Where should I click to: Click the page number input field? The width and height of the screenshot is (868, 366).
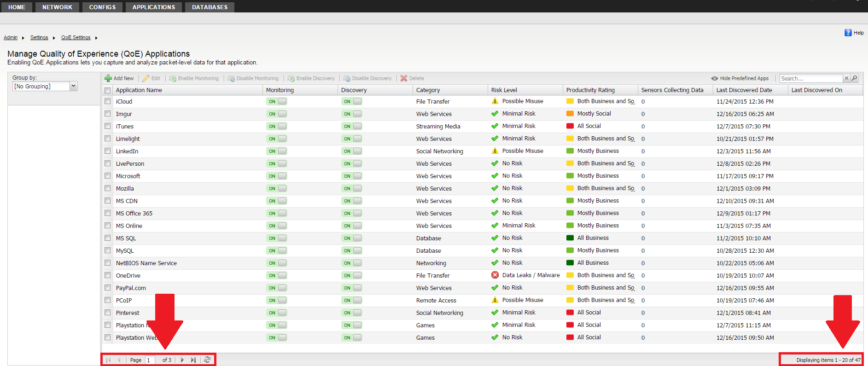[151, 360]
